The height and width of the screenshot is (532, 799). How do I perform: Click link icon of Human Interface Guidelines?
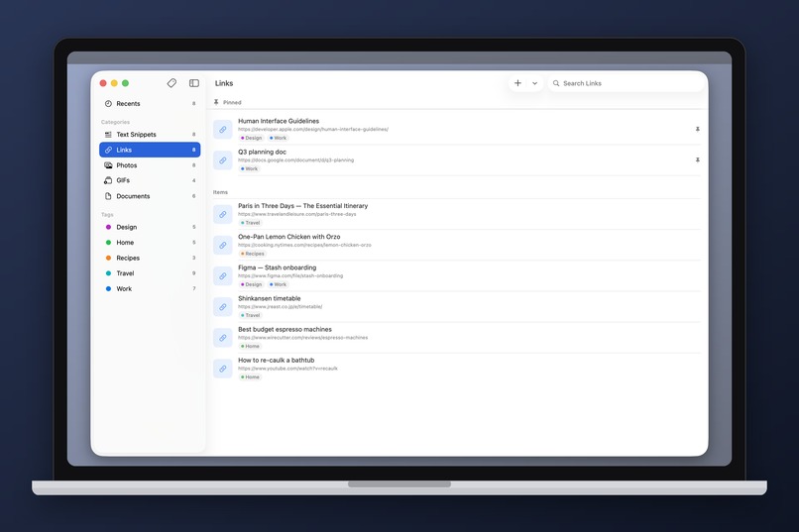[223, 130]
